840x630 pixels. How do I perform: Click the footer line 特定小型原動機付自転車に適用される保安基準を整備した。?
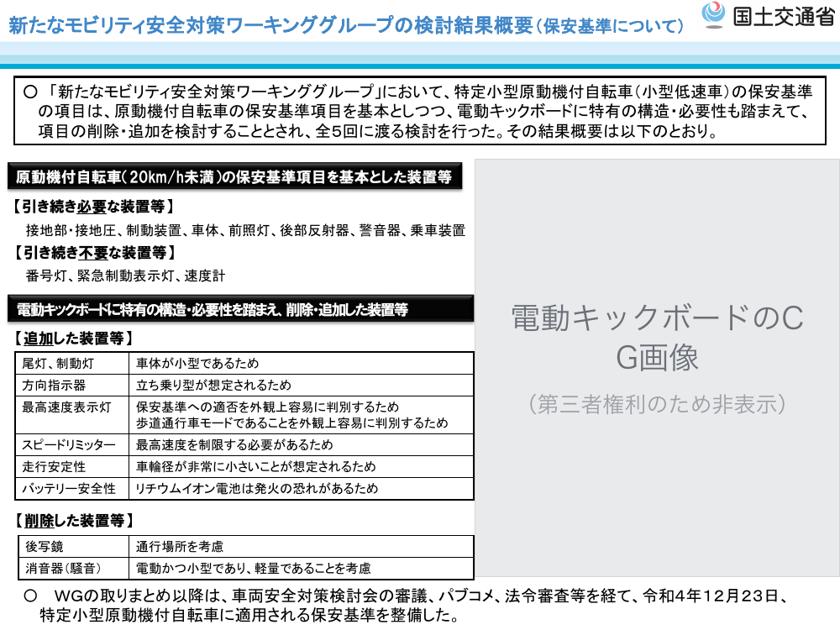tap(249, 615)
